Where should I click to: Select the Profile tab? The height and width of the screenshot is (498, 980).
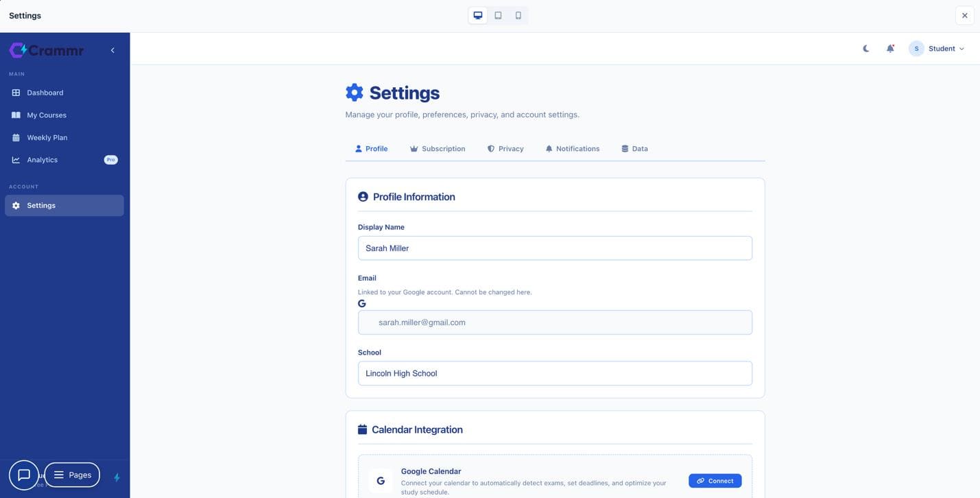371,149
